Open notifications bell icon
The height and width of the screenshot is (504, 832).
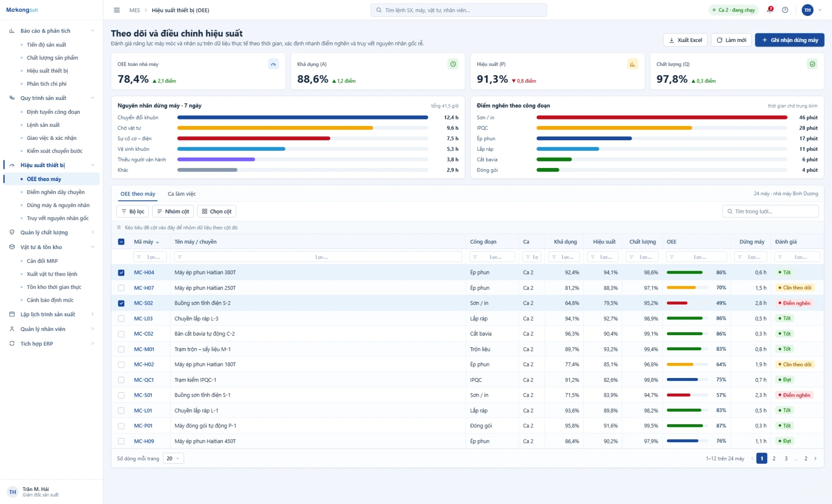coord(770,10)
